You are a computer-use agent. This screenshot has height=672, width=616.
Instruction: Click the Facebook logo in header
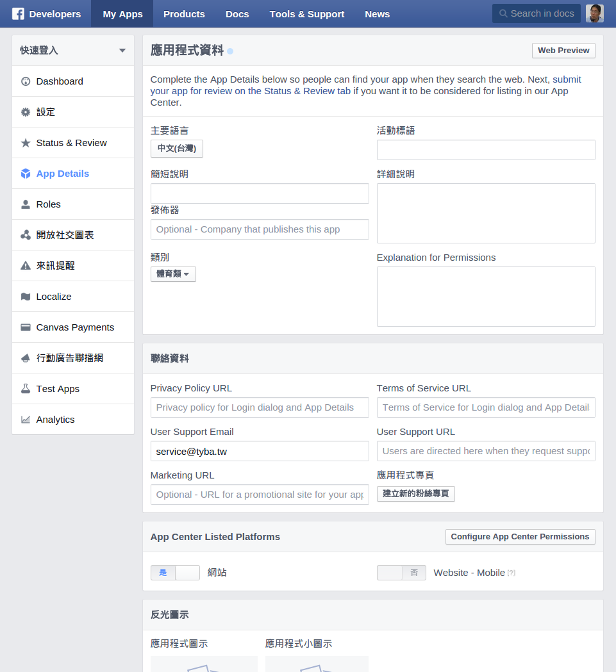pos(18,13)
